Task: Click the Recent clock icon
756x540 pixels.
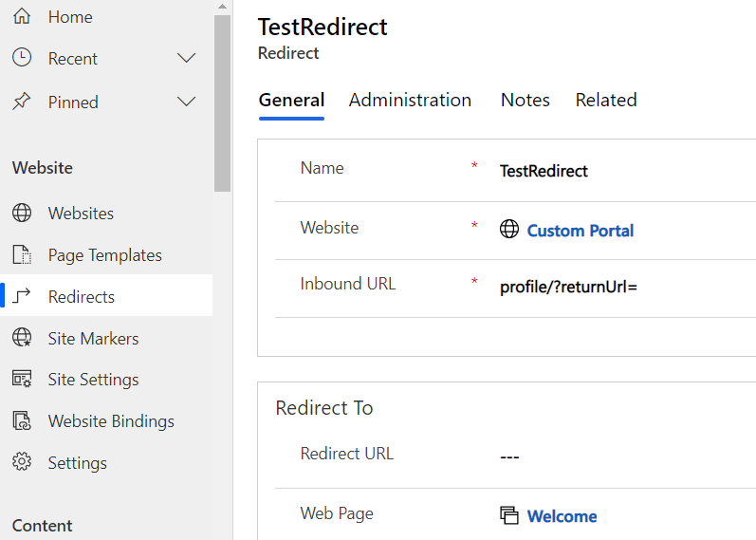Action: (x=22, y=58)
